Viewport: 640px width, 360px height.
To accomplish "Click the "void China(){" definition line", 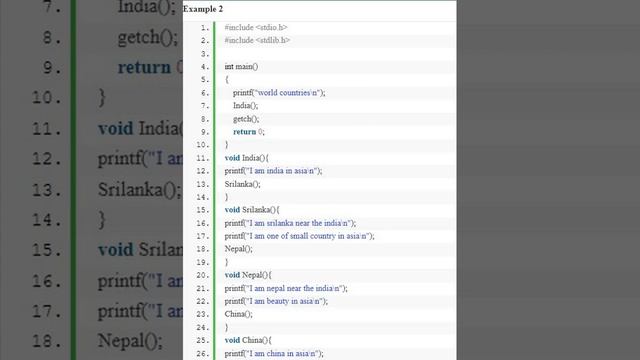I will [x=248, y=340].
